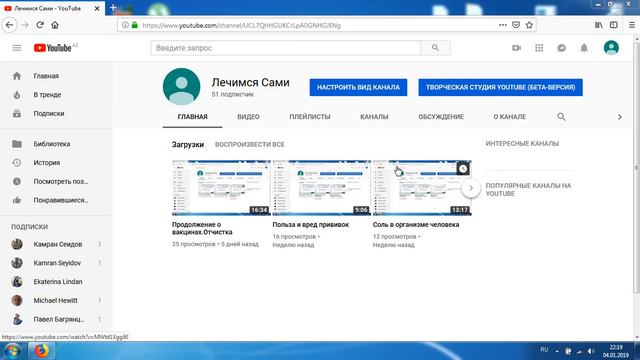640x360 pixels.
Task: Open a new browser tab
Action: click(x=113, y=8)
